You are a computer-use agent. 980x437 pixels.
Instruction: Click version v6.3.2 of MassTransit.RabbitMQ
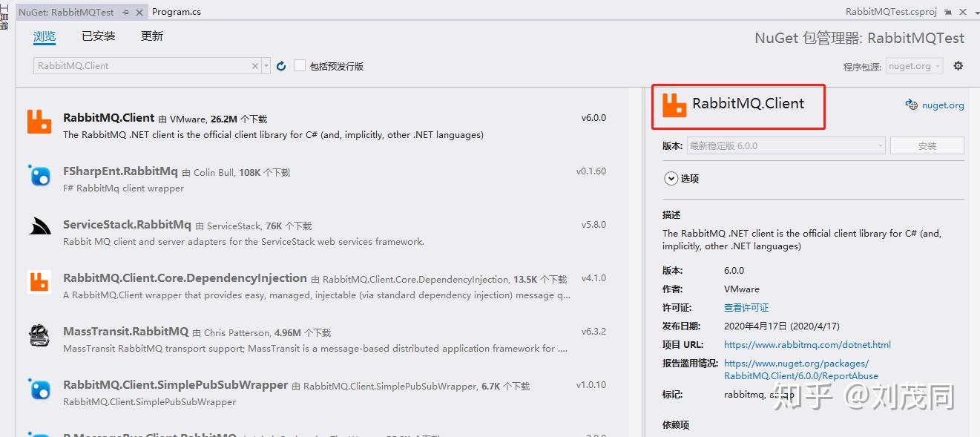pyautogui.click(x=593, y=332)
